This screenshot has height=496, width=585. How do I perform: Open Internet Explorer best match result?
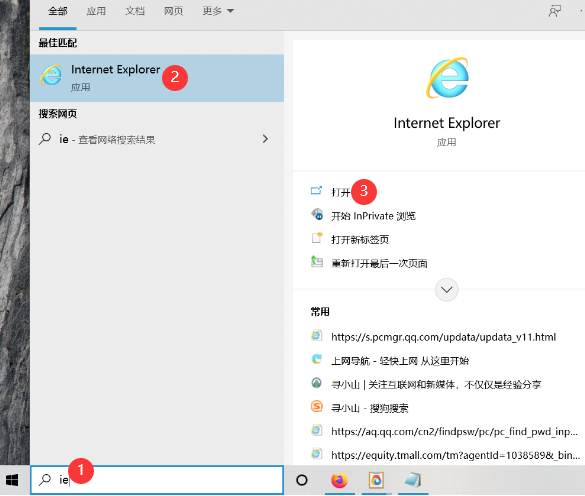click(x=157, y=78)
